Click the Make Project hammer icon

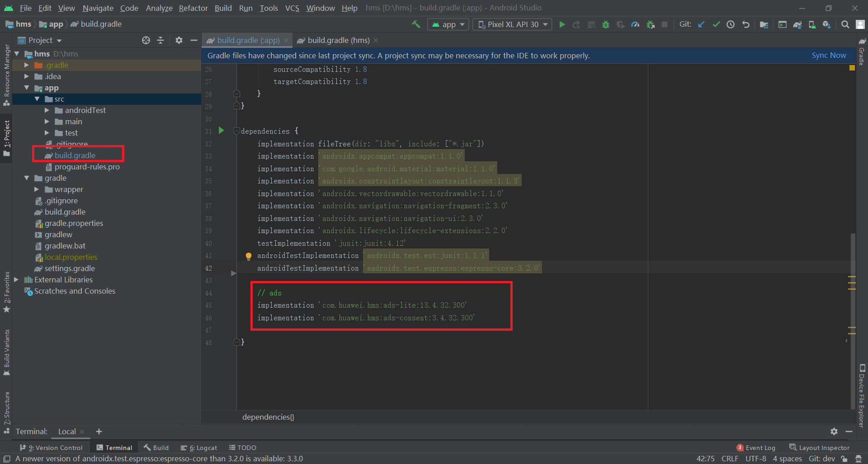coord(416,24)
